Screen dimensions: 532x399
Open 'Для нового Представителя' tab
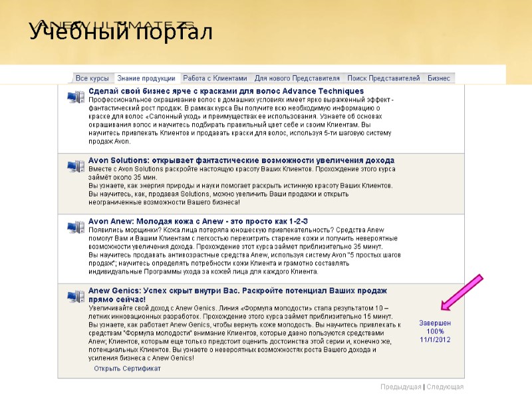(x=297, y=78)
